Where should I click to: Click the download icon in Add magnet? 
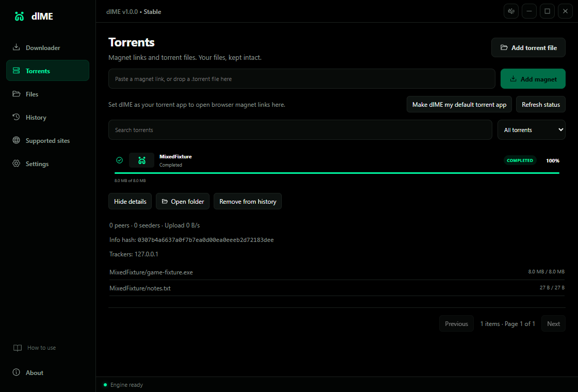513,79
